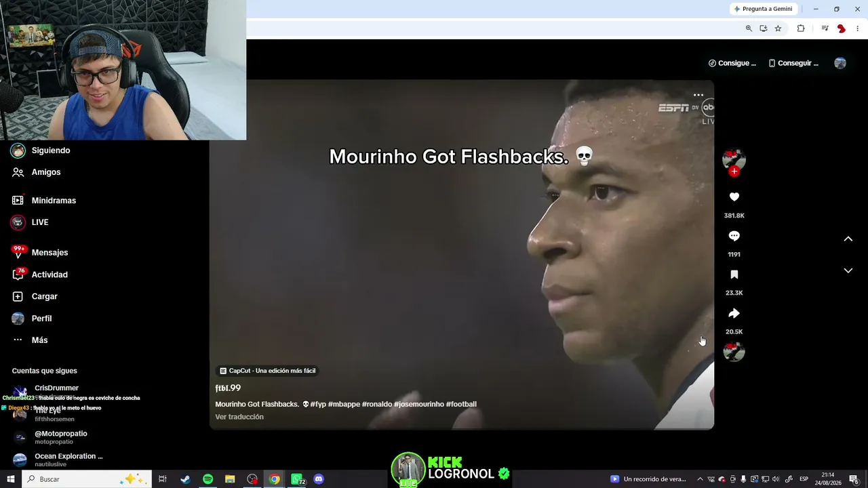
Task: Click the Consigue button in the header
Action: pos(732,63)
